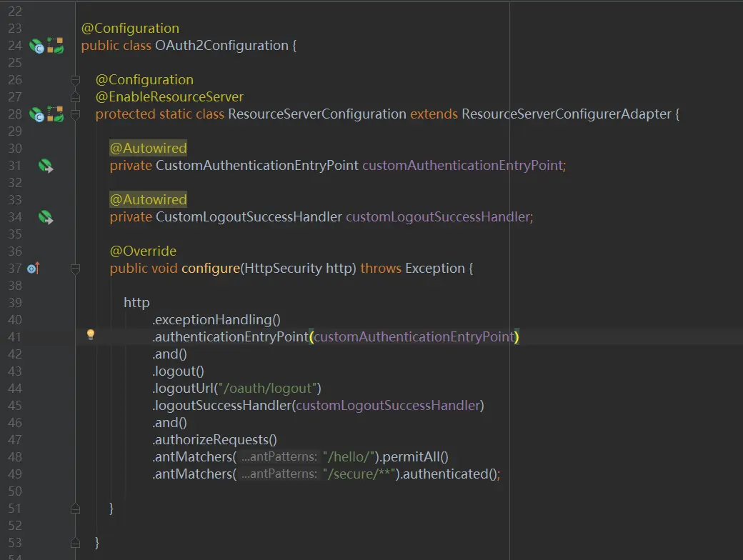This screenshot has width=743, height=560.
Task: Click the @Configuration annotation on line 23
Action: click(130, 29)
